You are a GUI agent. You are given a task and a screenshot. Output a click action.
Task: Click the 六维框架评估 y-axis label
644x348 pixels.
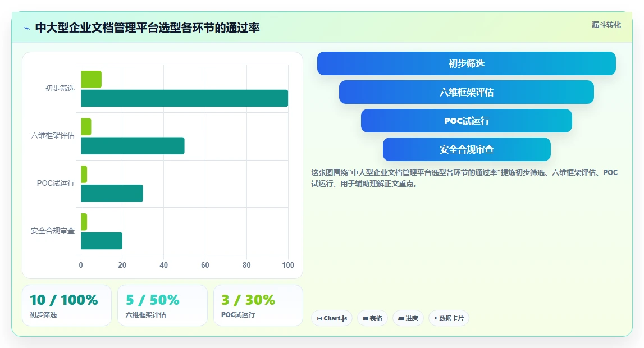coord(53,135)
